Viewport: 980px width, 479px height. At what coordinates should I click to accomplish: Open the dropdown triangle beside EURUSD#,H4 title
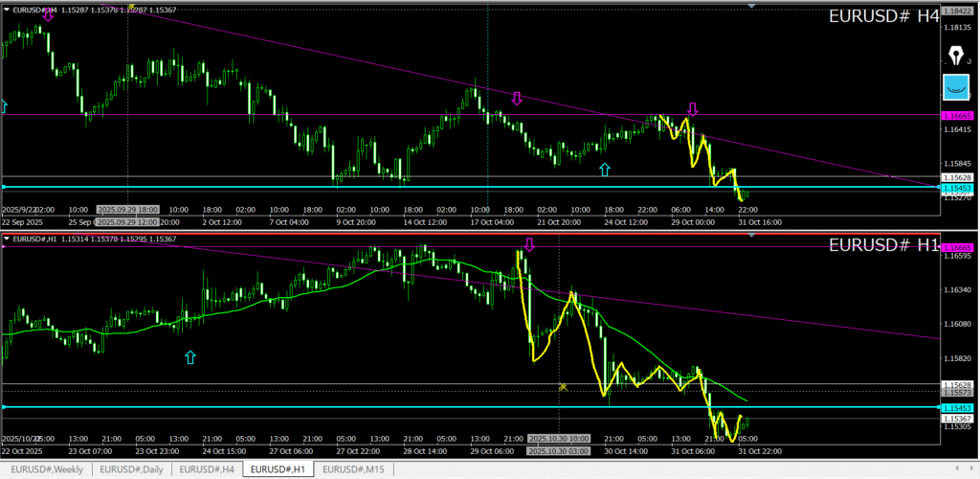pos(7,10)
